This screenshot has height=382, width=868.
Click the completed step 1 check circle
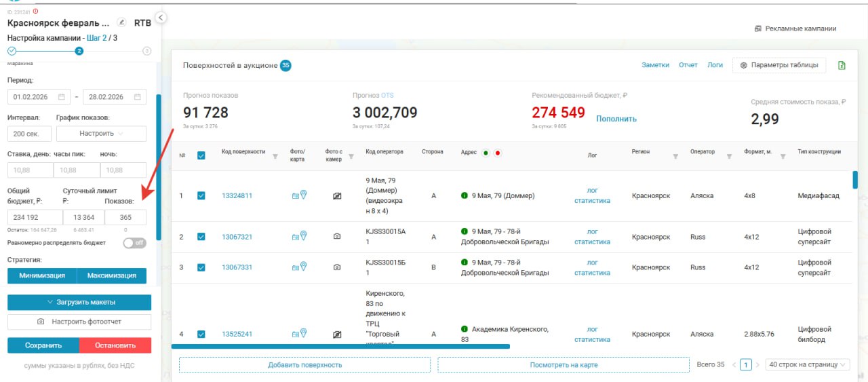12,51
